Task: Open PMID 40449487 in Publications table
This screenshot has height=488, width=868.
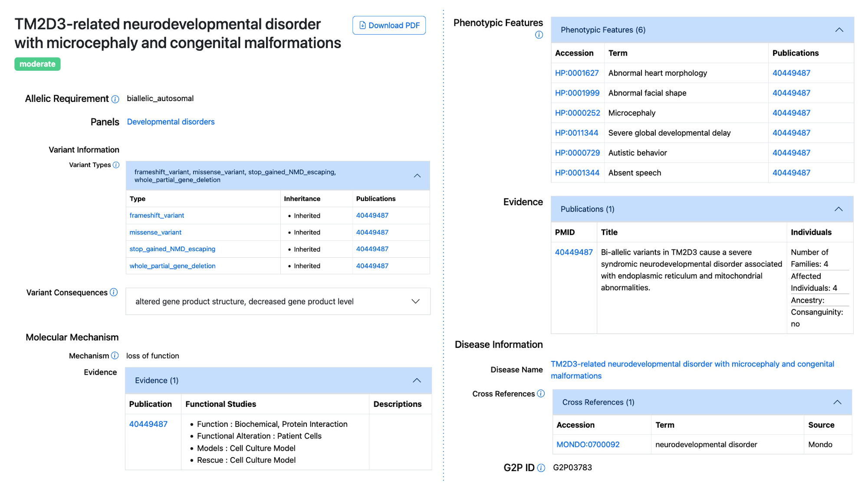Action: click(573, 252)
